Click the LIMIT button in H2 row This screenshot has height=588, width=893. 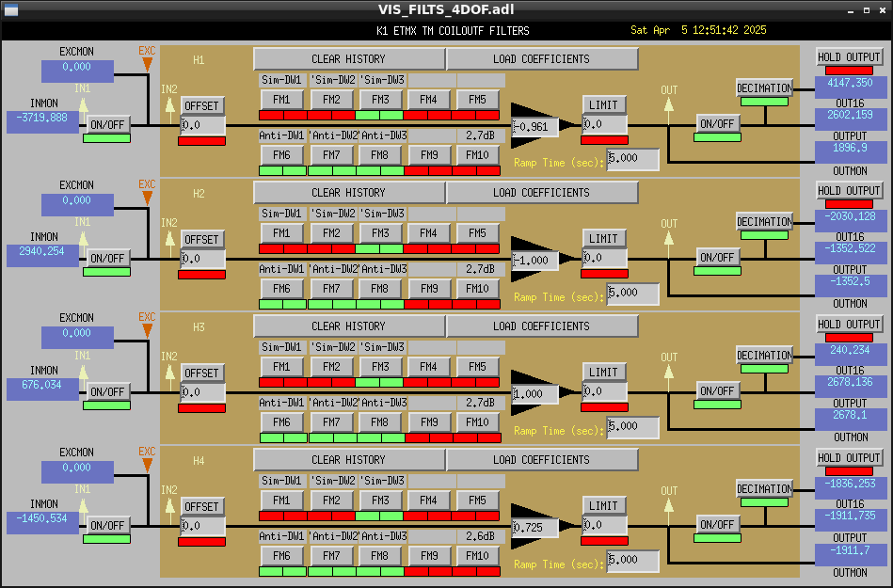point(603,239)
